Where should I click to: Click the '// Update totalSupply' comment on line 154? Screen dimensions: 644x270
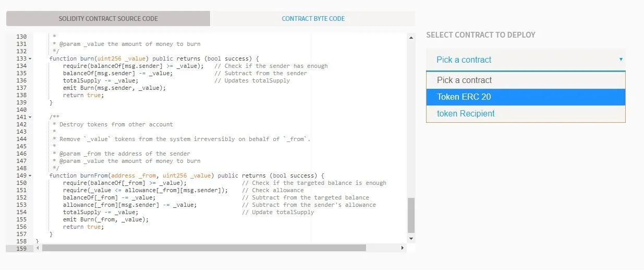[x=278, y=212]
